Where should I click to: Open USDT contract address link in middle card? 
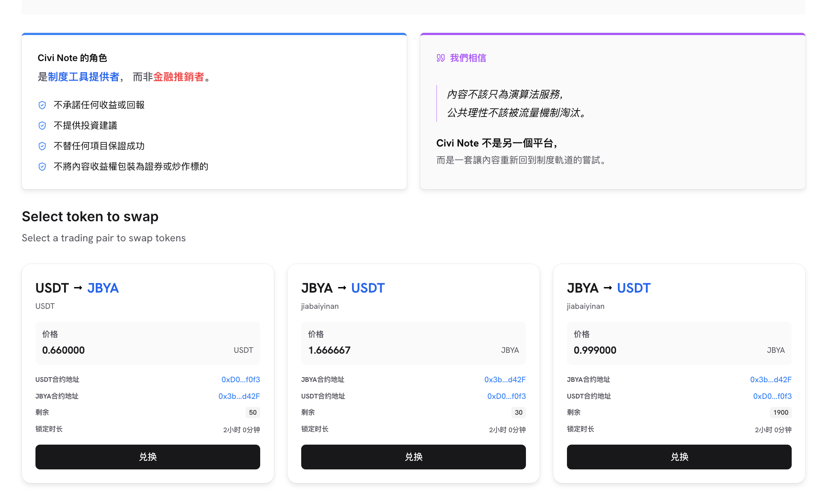(506, 396)
